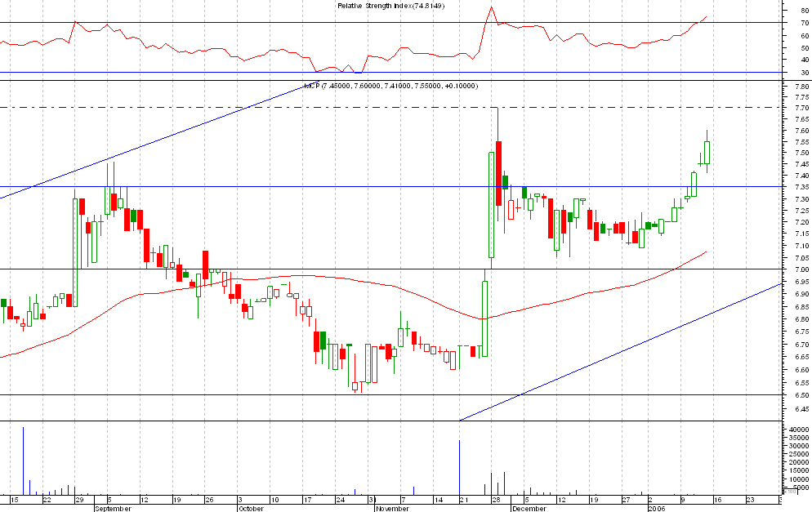Choose the 25000 volume axis label
Screen dimensions: 812x512
tap(799, 455)
